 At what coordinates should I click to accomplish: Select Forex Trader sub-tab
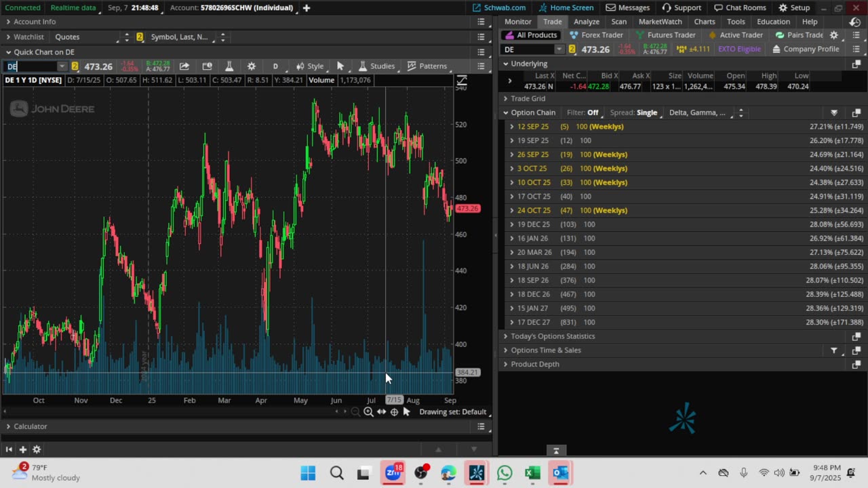click(x=597, y=35)
